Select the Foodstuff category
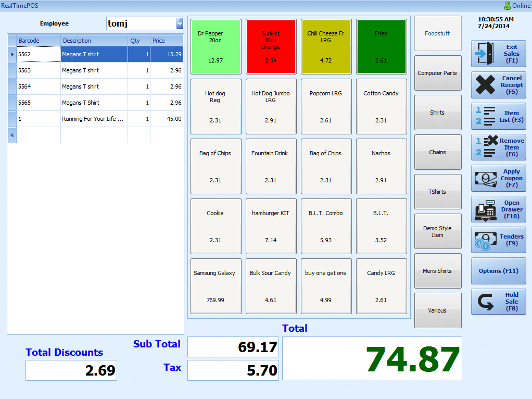This screenshot has width=532, height=399. [437, 33]
